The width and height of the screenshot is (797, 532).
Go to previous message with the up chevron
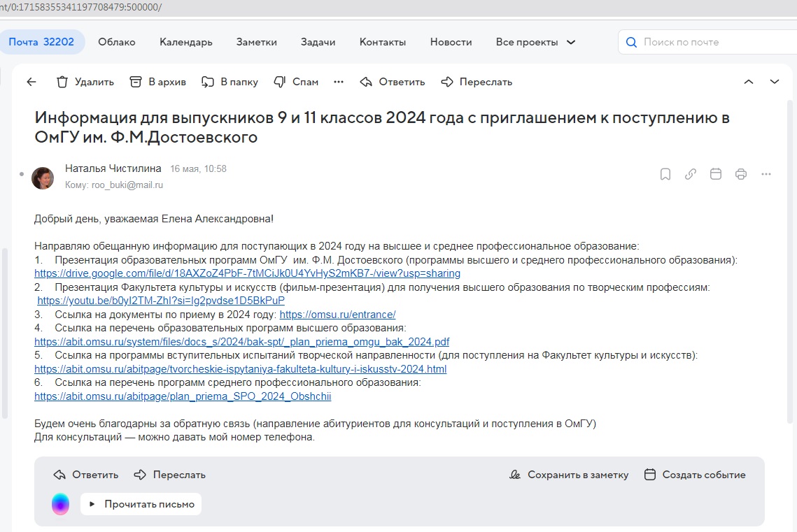pos(748,82)
